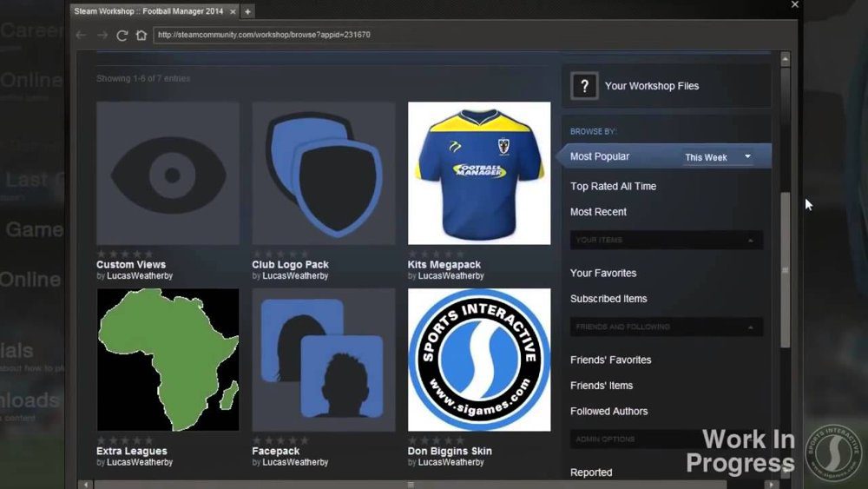Open LucasWeatherby author under Don Biggins Skin
This screenshot has width=868, height=489.
(x=450, y=462)
